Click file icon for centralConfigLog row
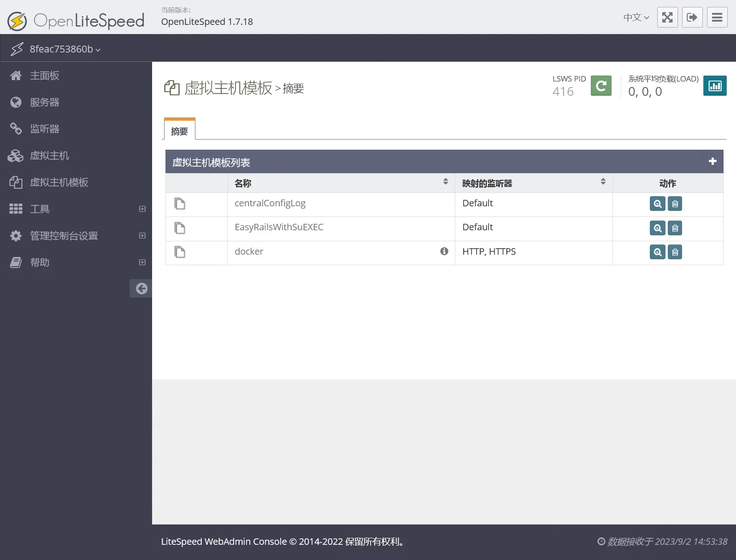 (180, 204)
